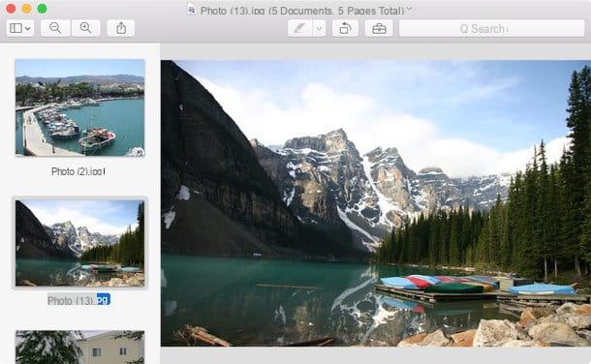
Task: Click the document icon in title bar
Action: [192, 9]
